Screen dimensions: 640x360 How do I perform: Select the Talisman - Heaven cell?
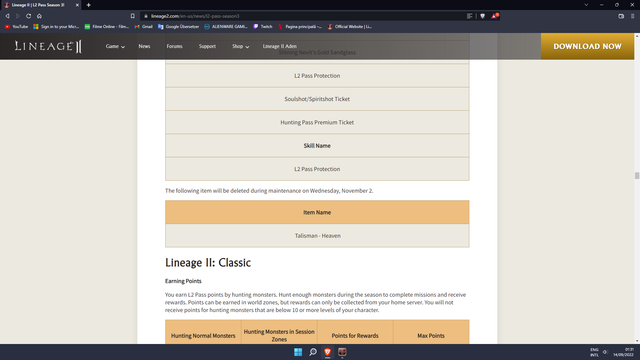click(x=317, y=236)
